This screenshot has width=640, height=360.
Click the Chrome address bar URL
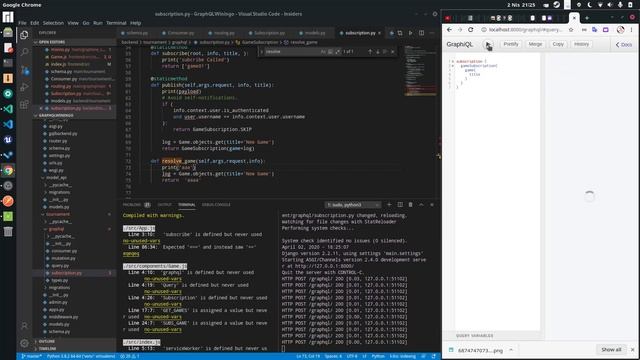click(526, 30)
